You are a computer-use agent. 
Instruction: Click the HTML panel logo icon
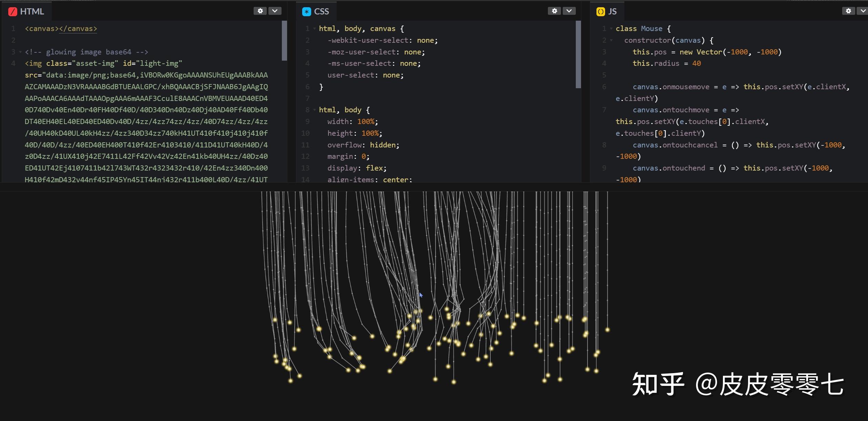13,11
